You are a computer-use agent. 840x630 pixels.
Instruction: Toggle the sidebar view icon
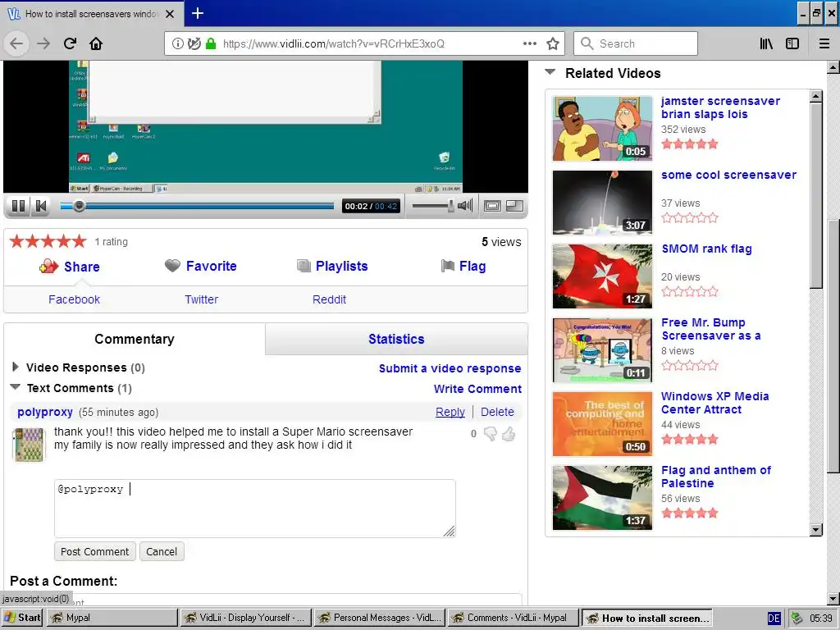(x=792, y=43)
